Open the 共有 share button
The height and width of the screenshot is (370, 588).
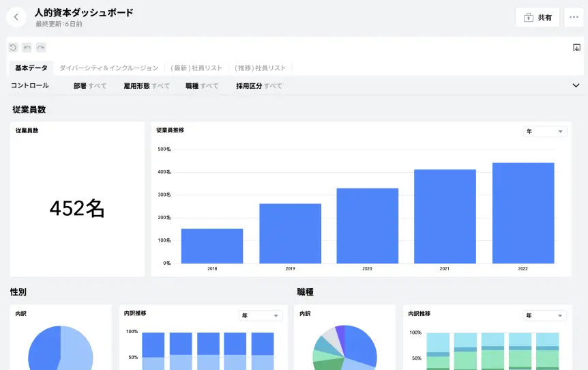(x=538, y=17)
